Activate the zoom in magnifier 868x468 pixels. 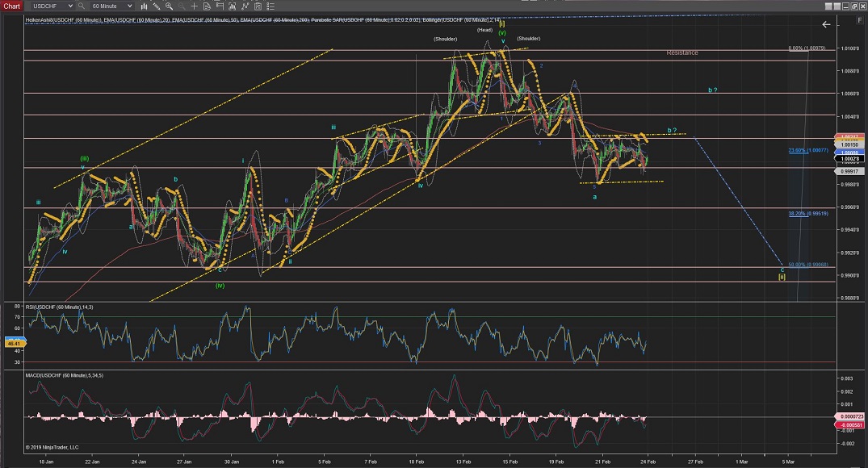[169, 6]
